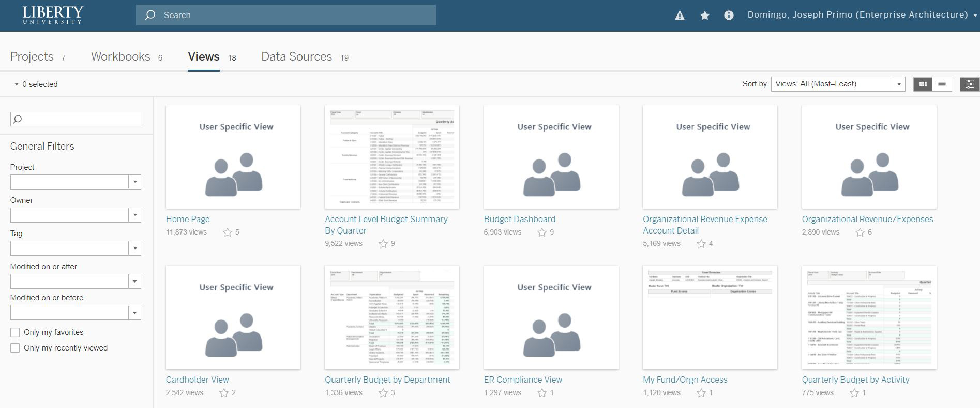Click the Home Page thumbnail
Screen dimensions: 980x408
(233, 157)
